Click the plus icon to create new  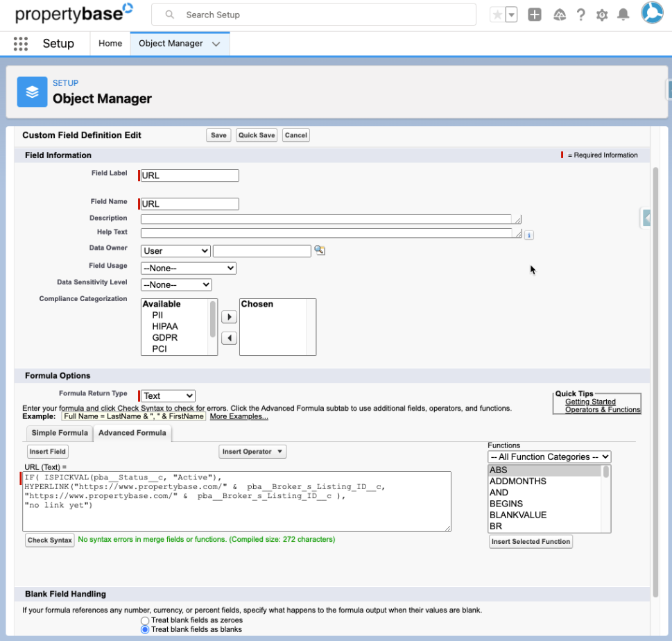(x=534, y=14)
